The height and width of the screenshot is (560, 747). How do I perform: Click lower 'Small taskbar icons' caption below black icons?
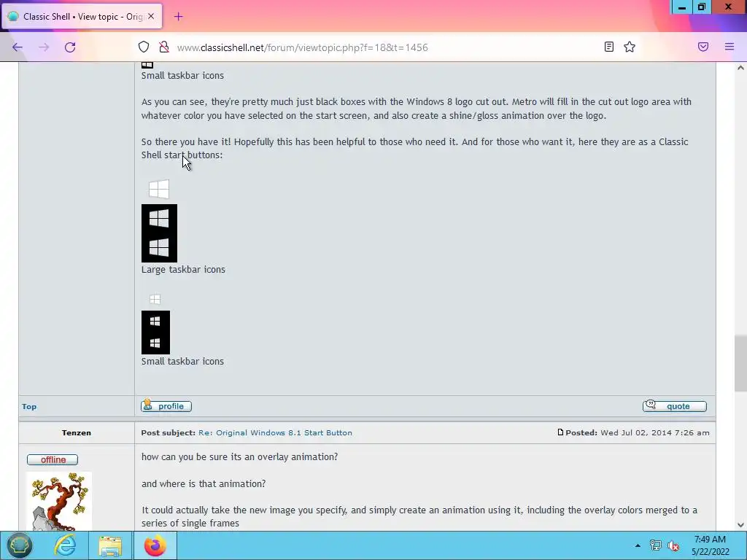[x=182, y=362]
